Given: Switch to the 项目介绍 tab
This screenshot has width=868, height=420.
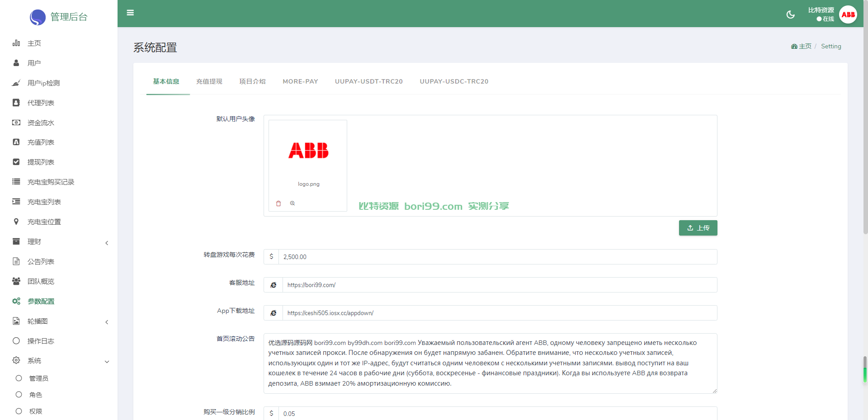Looking at the screenshot, I should pos(252,81).
